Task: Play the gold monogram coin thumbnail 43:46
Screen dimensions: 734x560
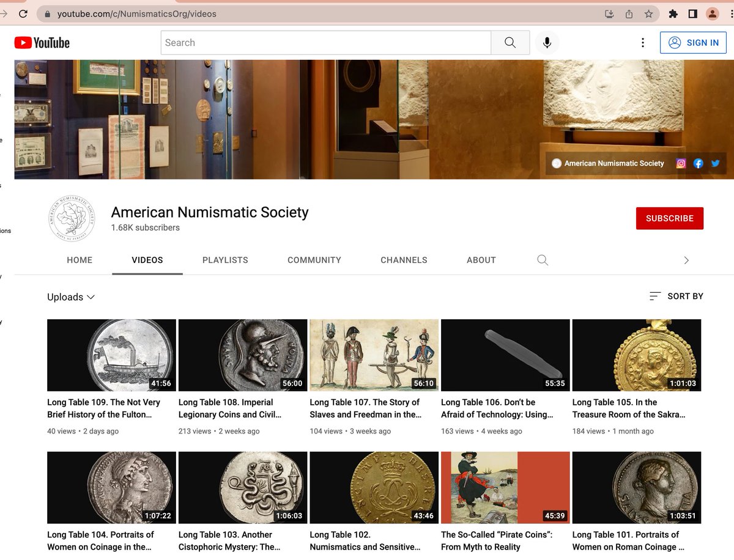Action: pyautogui.click(x=374, y=488)
